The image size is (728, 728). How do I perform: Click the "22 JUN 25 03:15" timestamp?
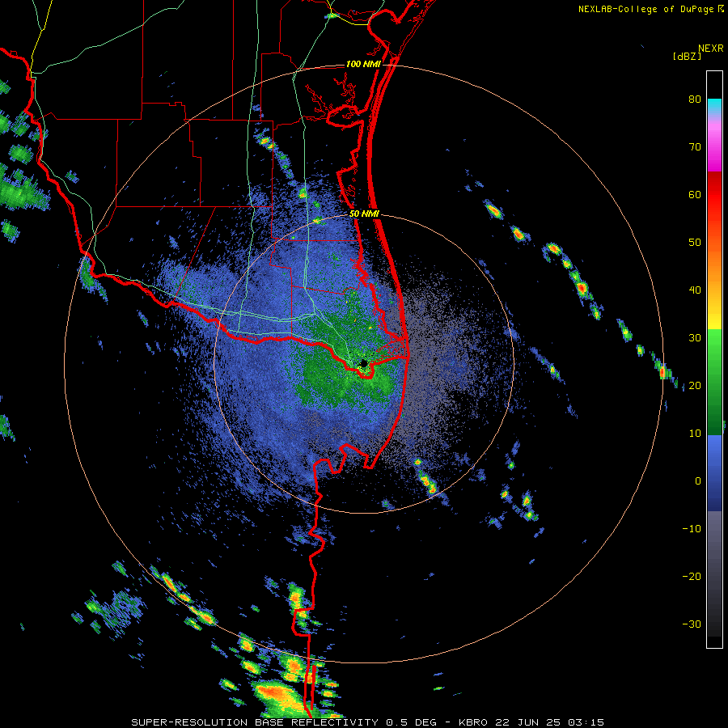pyautogui.click(x=548, y=722)
